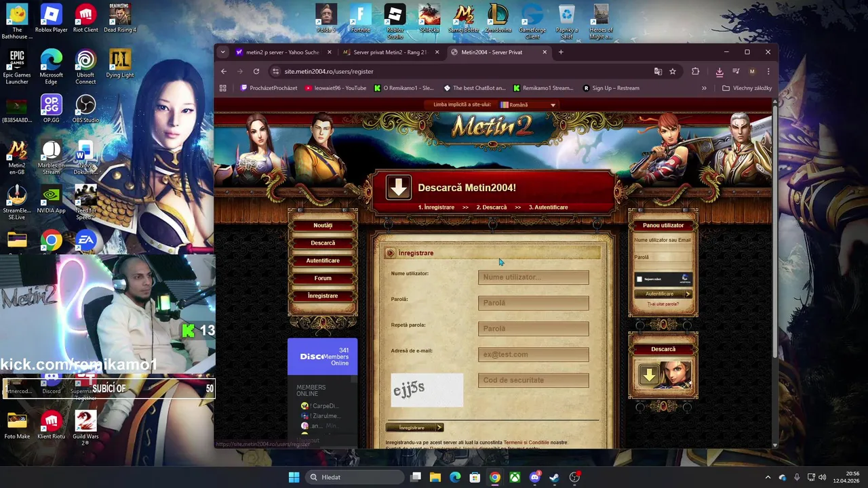Open OBS Studio desktop icon
The width and height of the screenshot is (868, 488).
85,109
